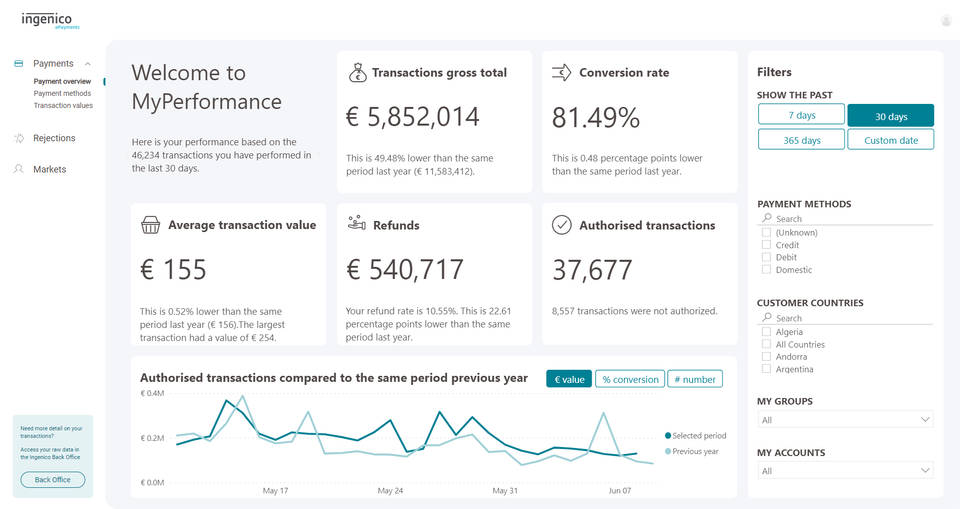Viewport: 960px width, 509px height.
Task: Click the May 31 chart axis label
Action: (504, 491)
